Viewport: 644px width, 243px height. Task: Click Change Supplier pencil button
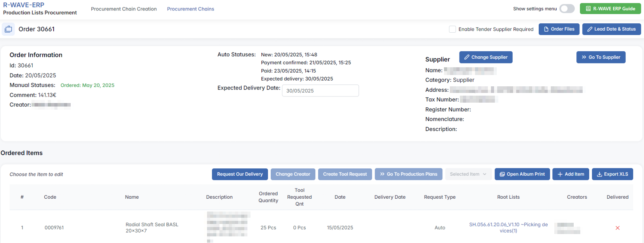click(x=486, y=57)
